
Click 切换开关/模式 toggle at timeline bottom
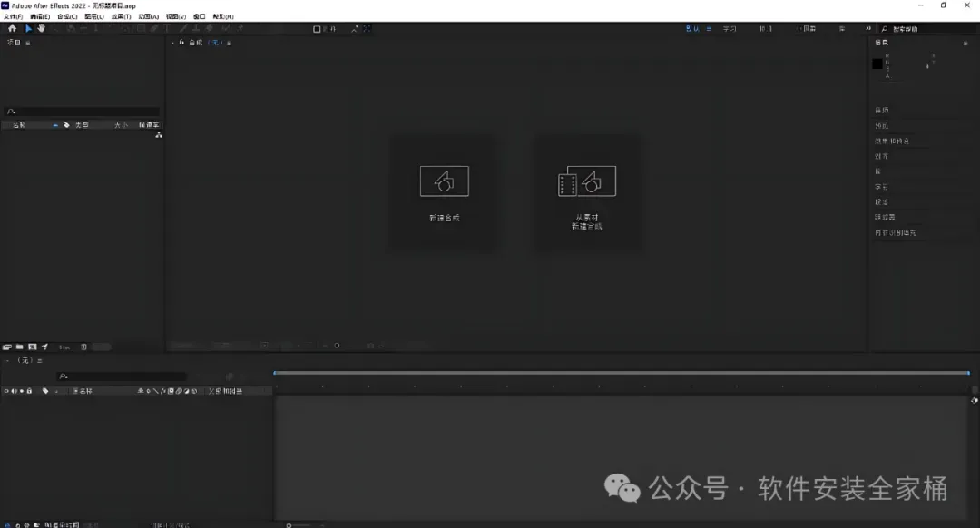pos(170,525)
